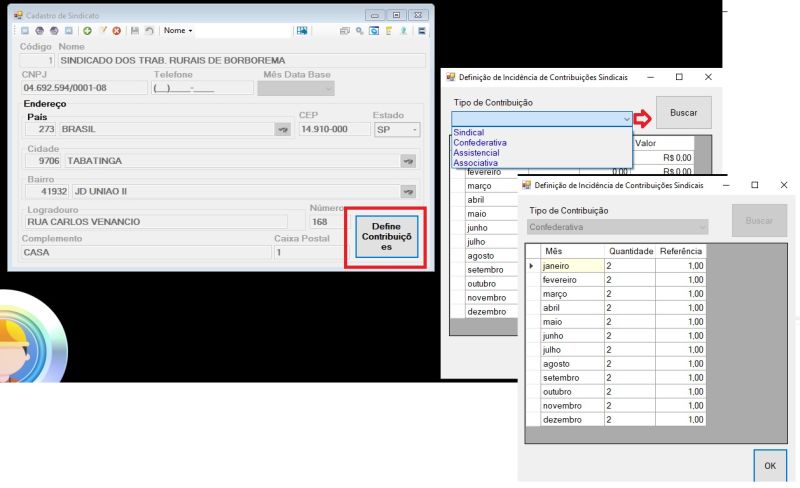Click the cascade windows icon in Sindicato toolbar
Image resolution: width=800 pixels, height=488 pixels.
(x=344, y=31)
